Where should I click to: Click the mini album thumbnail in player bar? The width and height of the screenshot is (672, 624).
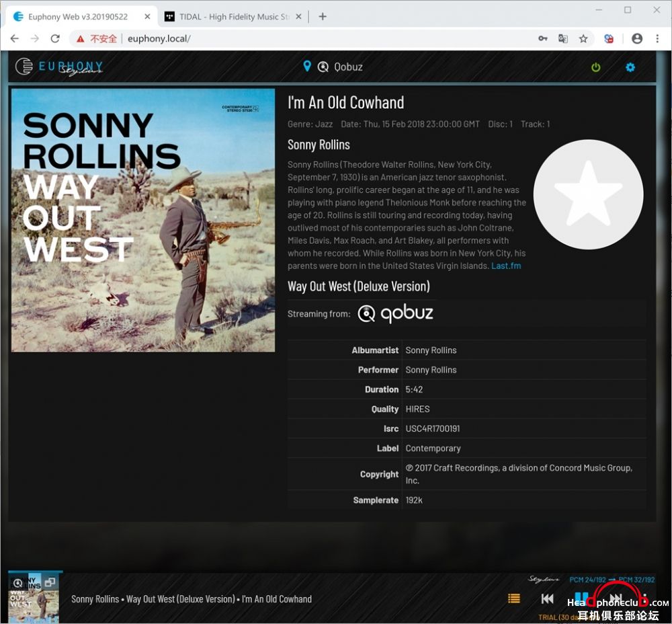[x=34, y=598]
